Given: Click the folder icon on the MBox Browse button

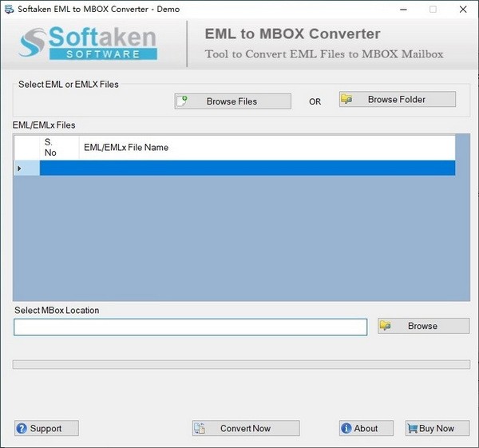Looking at the screenshot, I should [386, 326].
